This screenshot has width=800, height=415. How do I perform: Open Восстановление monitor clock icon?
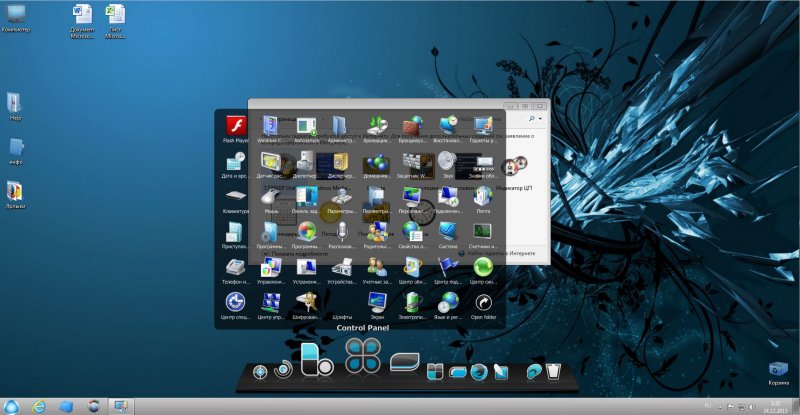[447, 126]
